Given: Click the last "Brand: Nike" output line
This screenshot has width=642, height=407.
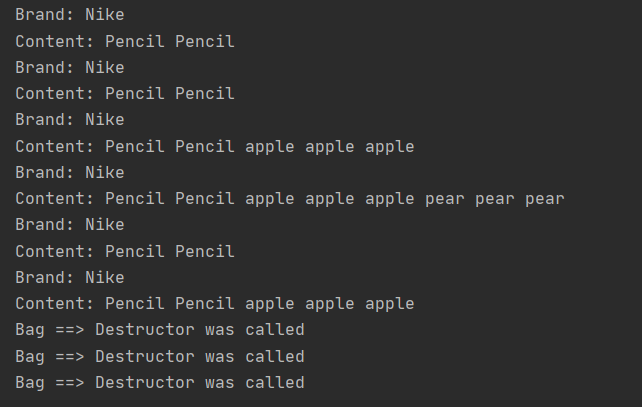Looking at the screenshot, I should 70,277.
